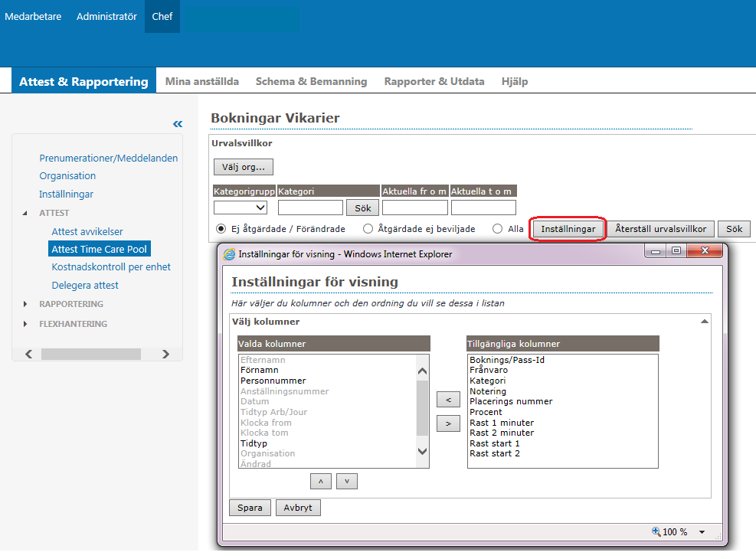Click the Internet Explorer icon in dialog title
Viewport: 756px width, 559px height.
(x=230, y=254)
